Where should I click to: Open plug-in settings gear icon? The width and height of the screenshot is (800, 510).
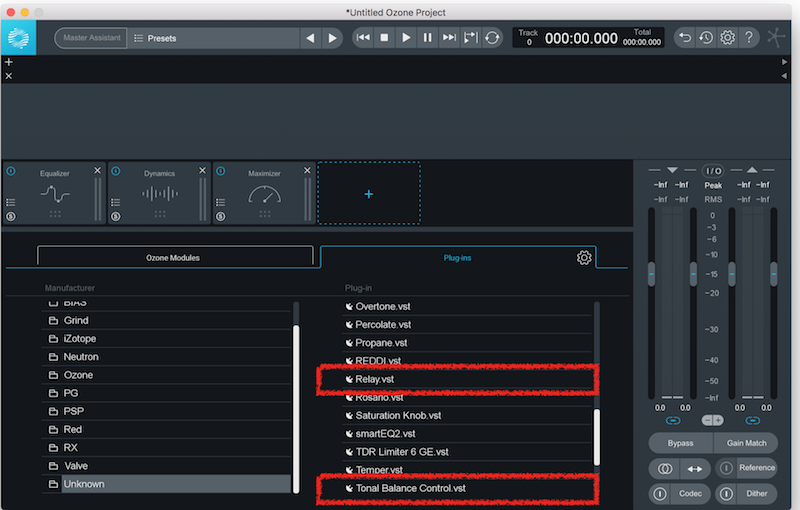(x=584, y=258)
